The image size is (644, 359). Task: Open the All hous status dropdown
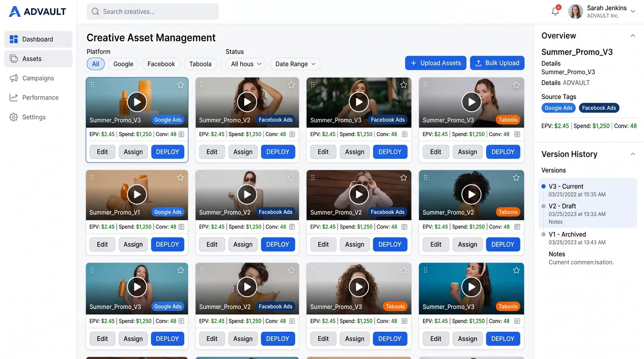[x=246, y=64]
